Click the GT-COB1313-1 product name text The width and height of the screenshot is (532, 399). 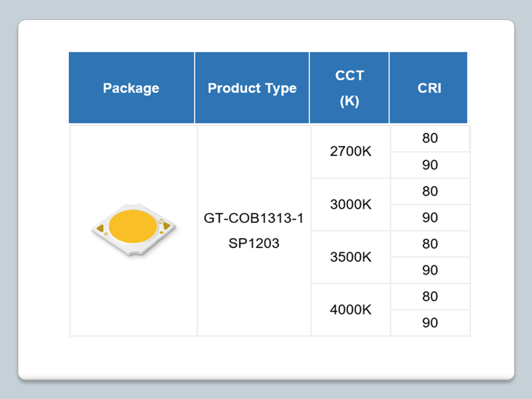tap(254, 219)
